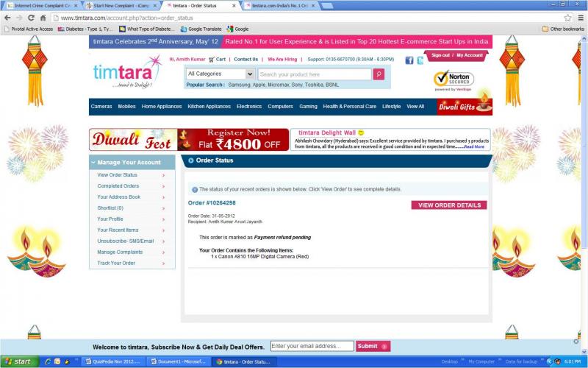Click arrow next to Track Your Order
Viewport: 588px width, 368px height.
tap(163, 263)
